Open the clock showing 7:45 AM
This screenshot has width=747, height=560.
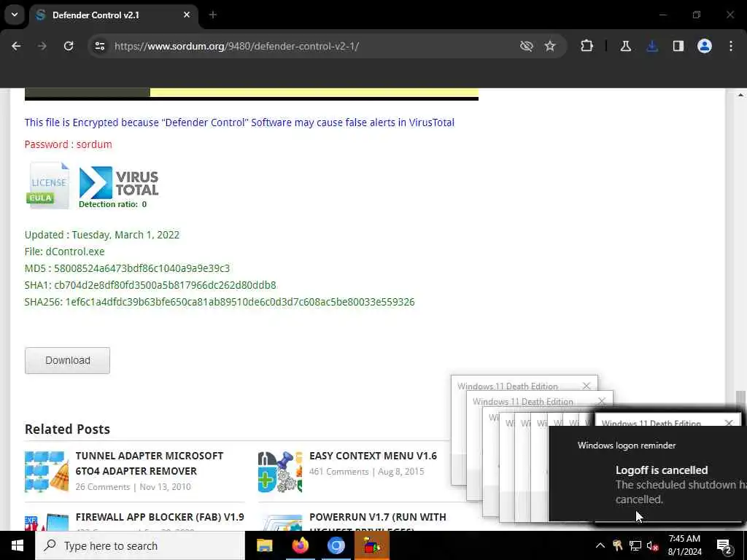click(x=684, y=545)
